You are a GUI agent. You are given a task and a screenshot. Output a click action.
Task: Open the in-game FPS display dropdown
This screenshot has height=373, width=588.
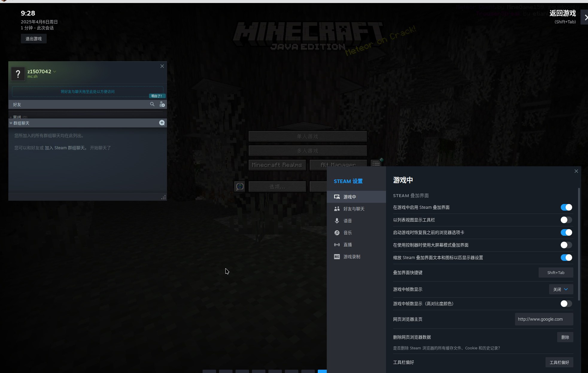click(561, 289)
